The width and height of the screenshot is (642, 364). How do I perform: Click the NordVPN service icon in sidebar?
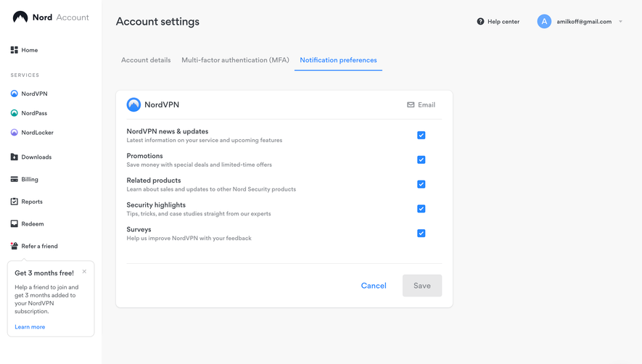(15, 94)
